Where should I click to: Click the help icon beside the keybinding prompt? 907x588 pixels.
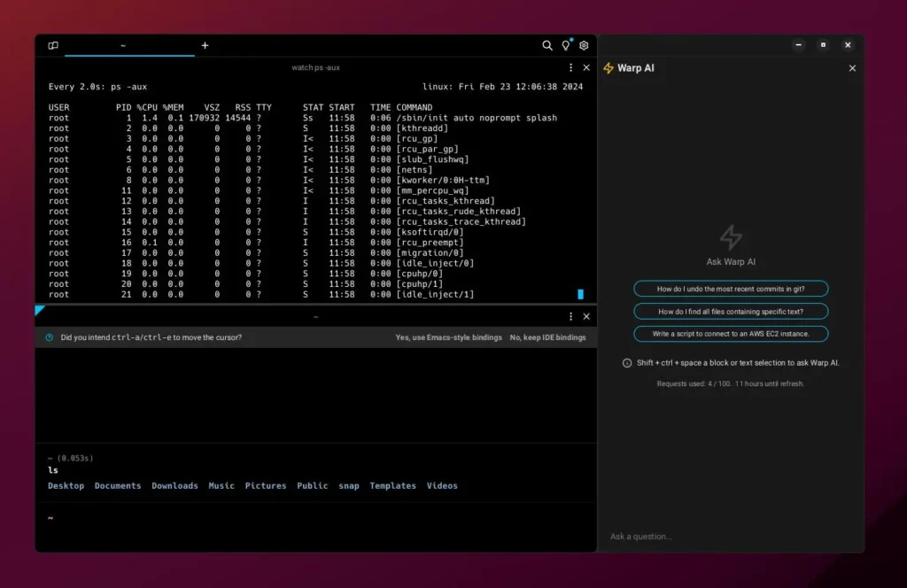50,337
